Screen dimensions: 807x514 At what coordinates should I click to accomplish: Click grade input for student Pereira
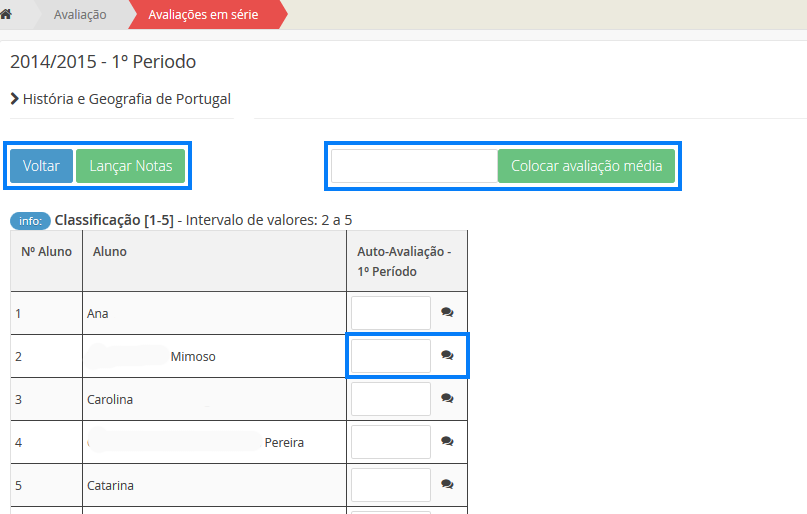click(390, 442)
